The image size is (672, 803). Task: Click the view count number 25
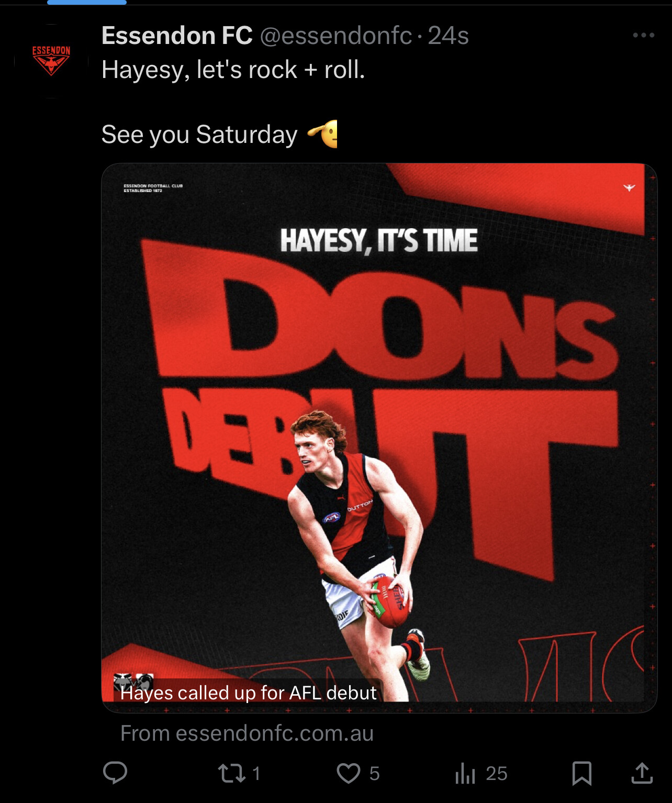[497, 774]
